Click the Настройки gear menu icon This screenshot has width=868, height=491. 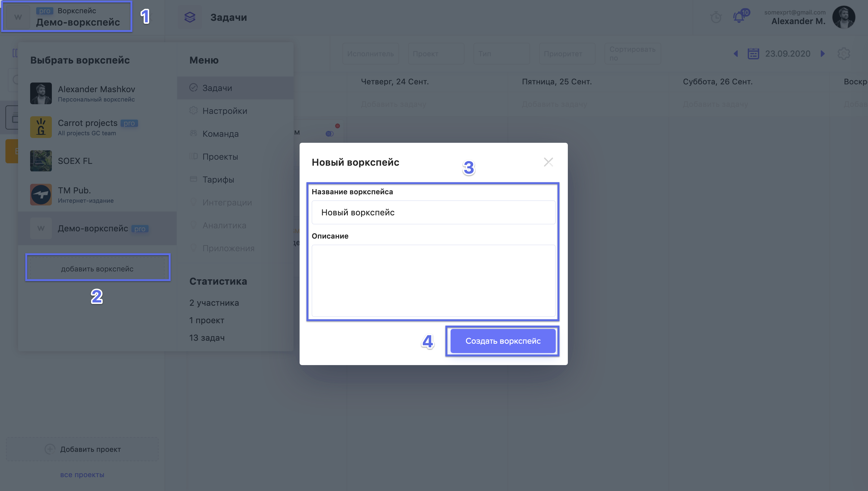(193, 111)
